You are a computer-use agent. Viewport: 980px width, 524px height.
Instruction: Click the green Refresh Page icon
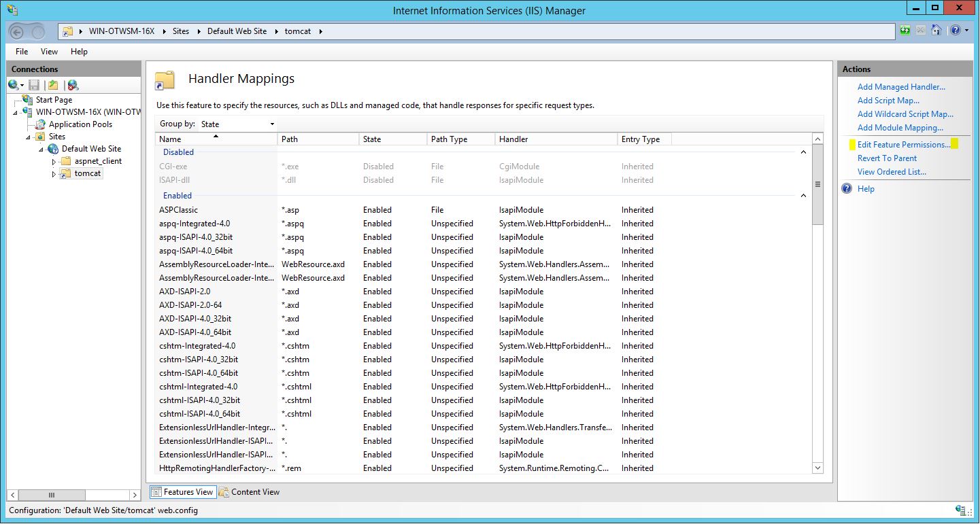pyautogui.click(x=905, y=31)
